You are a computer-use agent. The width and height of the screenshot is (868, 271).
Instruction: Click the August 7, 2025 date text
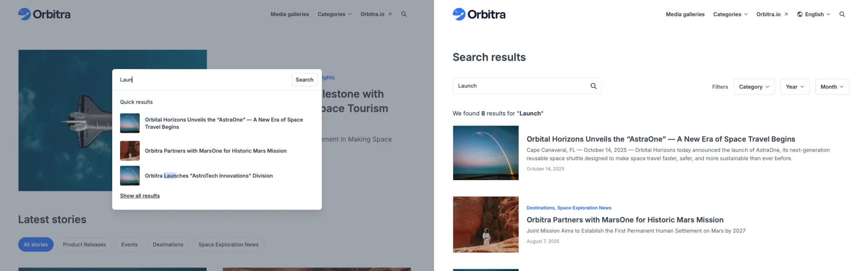coord(543,241)
